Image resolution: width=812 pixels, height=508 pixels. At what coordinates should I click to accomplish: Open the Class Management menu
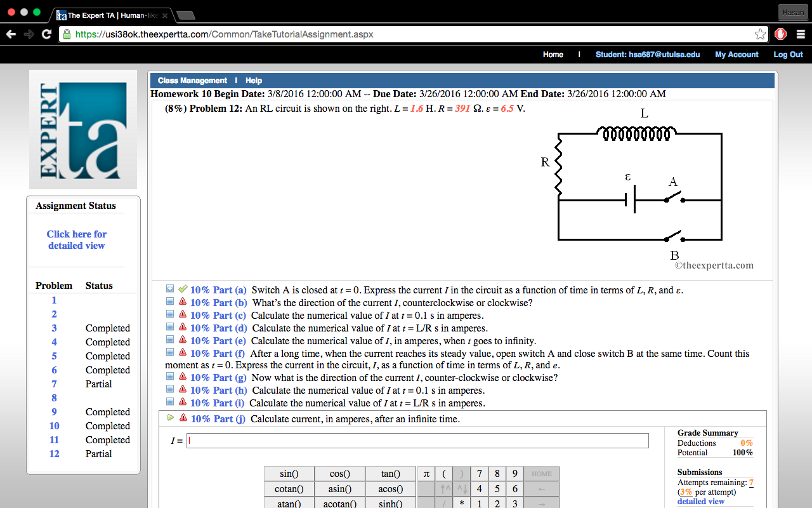tap(192, 81)
